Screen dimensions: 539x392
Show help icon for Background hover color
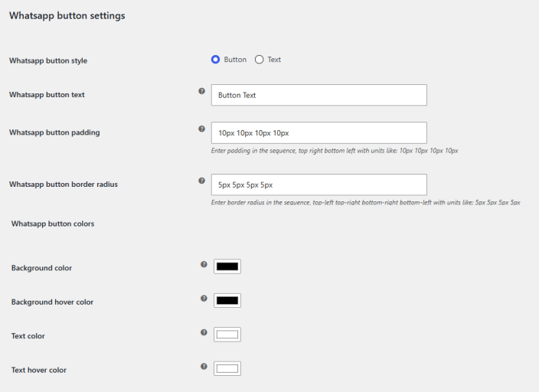click(x=204, y=299)
